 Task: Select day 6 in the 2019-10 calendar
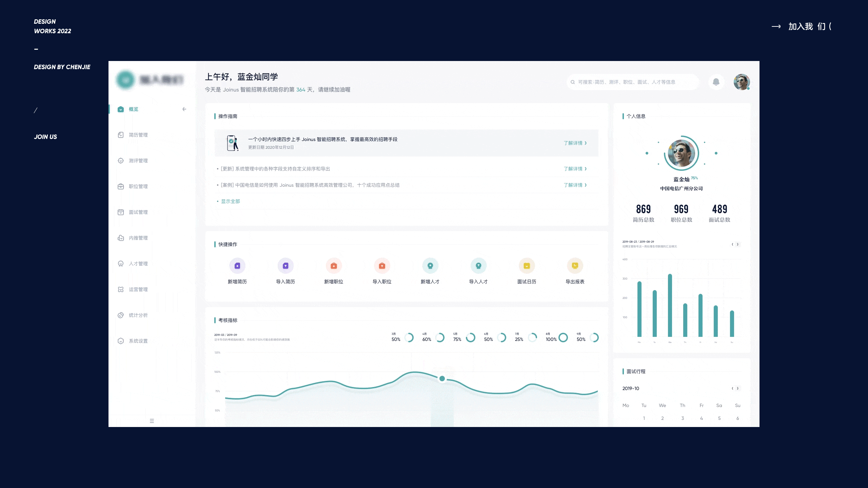tap(738, 418)
